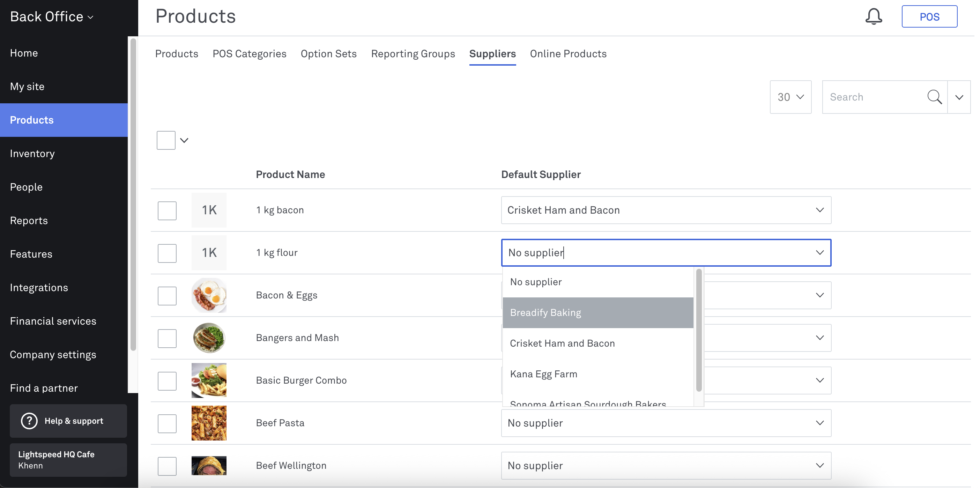Screen dimensions: 980x488
Task: Click the supplier list scrollbar
Action: coord(698,330)
